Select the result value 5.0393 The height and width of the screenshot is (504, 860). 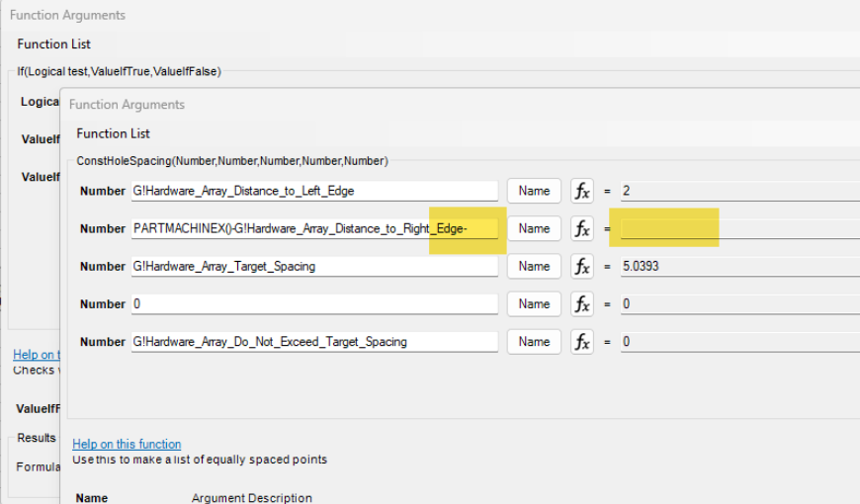(x=736, y=266)
